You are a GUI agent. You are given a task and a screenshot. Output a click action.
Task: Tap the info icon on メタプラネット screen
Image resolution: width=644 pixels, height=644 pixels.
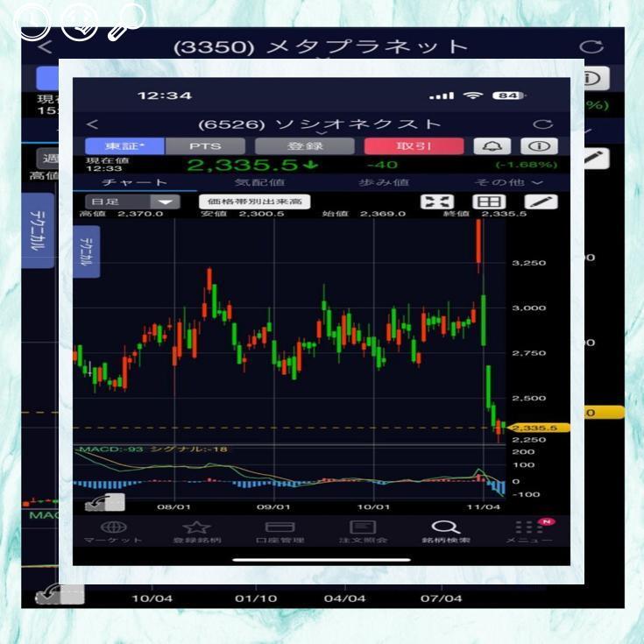pos(597,78)
